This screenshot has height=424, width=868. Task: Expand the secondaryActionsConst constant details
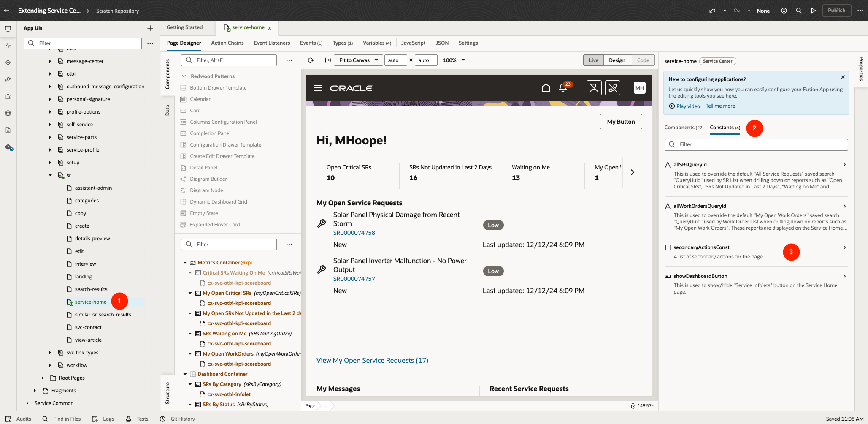pos(844,247)
